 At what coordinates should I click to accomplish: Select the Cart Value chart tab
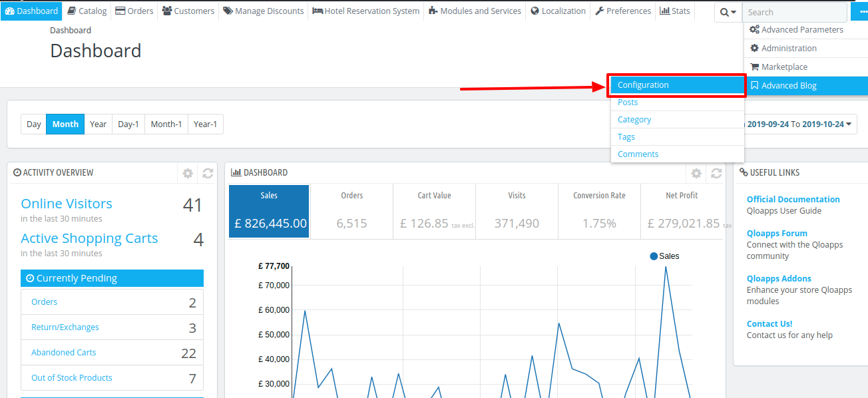pyautogui.click(x=434, y=212)
